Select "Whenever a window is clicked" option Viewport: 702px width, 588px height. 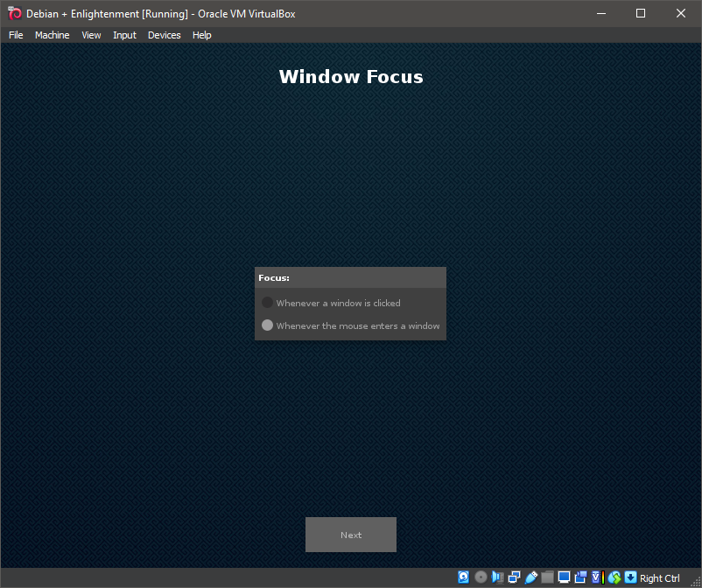(x=268, y=303)
